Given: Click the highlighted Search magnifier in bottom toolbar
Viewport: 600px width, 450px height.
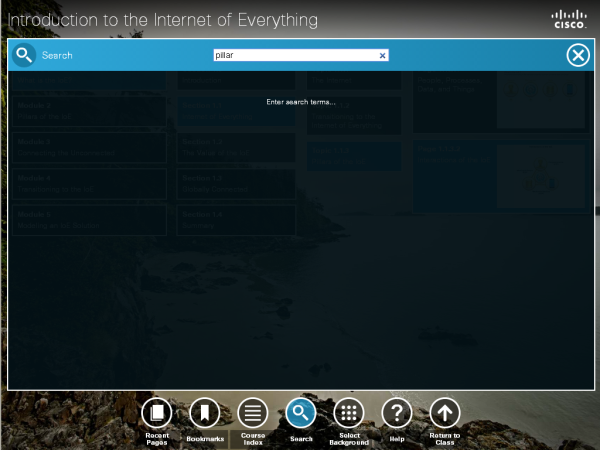Looking at the screenshot, I should pyautogui.click(x=301, y=412).
